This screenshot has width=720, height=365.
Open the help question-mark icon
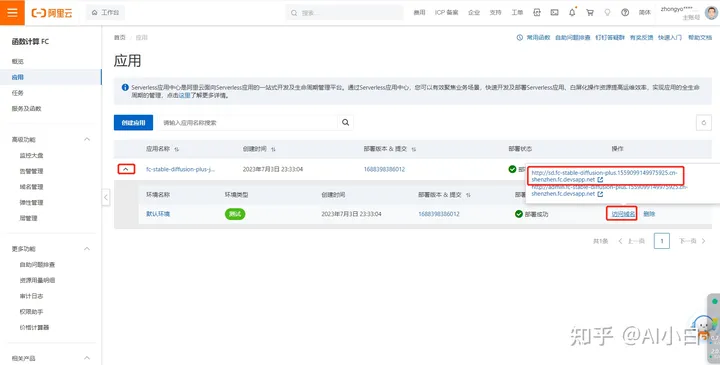(625, 13)
